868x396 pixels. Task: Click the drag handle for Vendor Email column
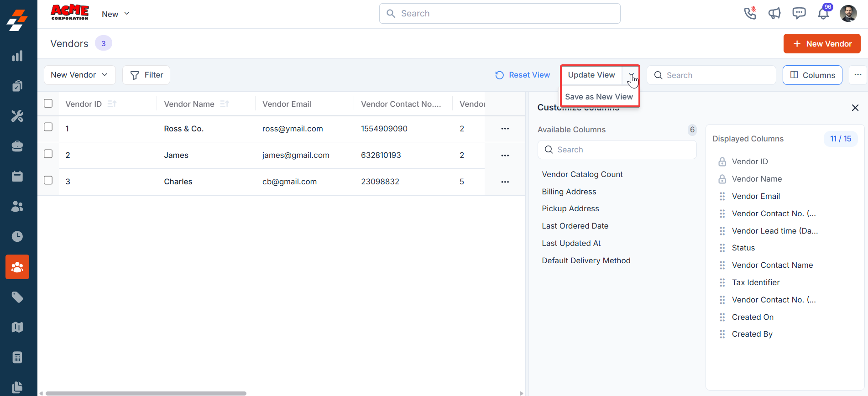[x=722, y=196]
